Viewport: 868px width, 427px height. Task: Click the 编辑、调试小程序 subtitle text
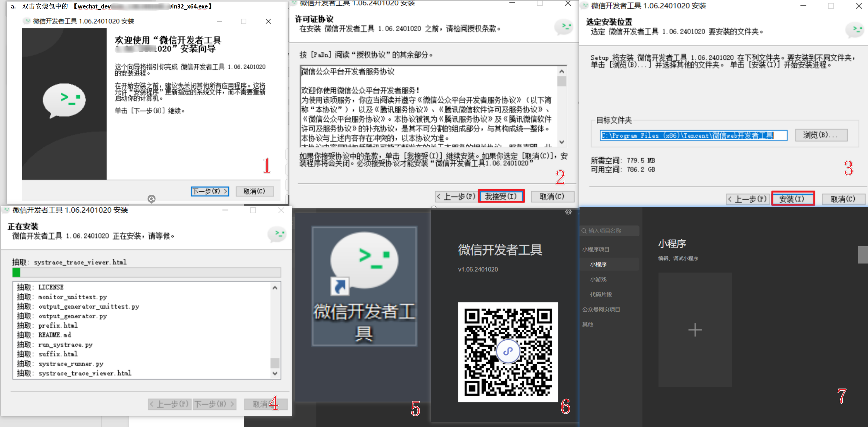pyautogui.click(x=678, y=258)
